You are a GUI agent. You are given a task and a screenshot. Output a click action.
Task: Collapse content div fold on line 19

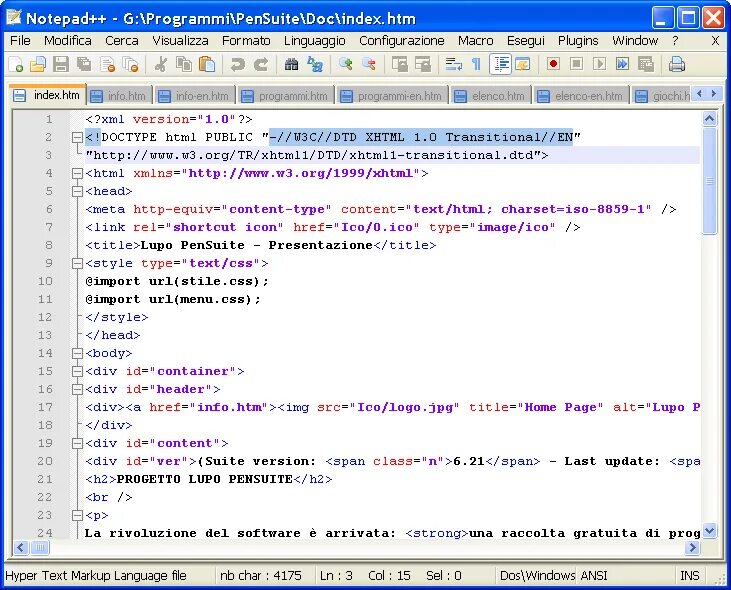[77, 443]
